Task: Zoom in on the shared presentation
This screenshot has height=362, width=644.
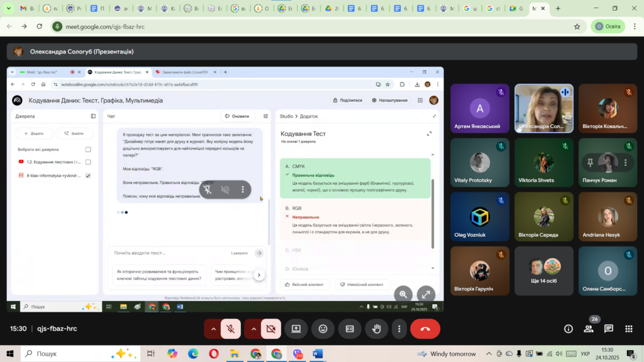Action: 403,294
